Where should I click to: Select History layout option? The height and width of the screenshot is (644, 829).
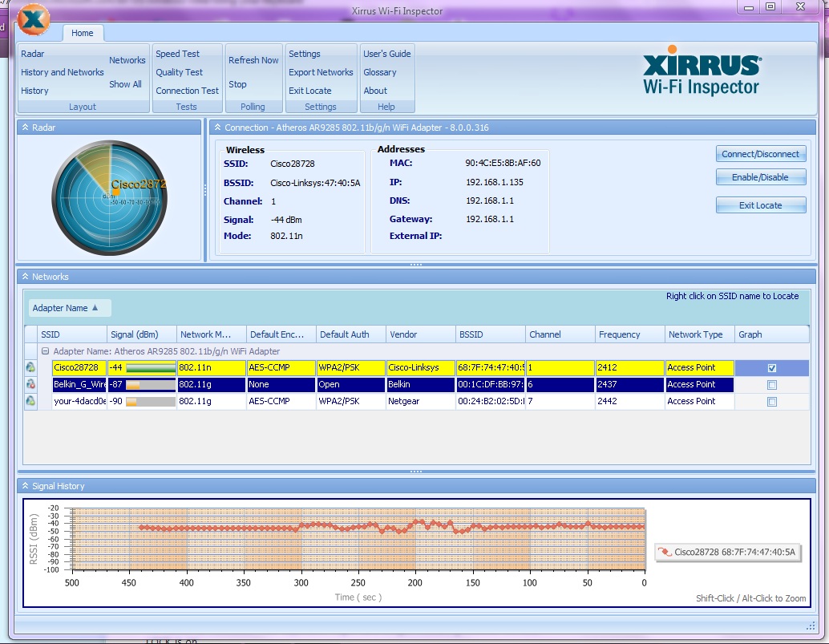(x=35, y=91)
